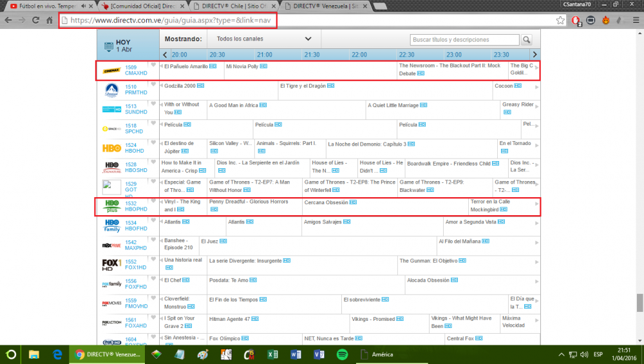This screenshot has height=364, width=644.
Task: Open Spotify from the taskbar
Action: 342,354
